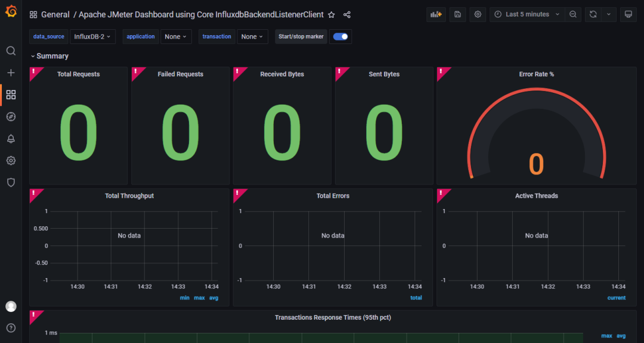Open Alerting via the bell icon
This screenshot has width=644, height=343.
tap(11, 138)
